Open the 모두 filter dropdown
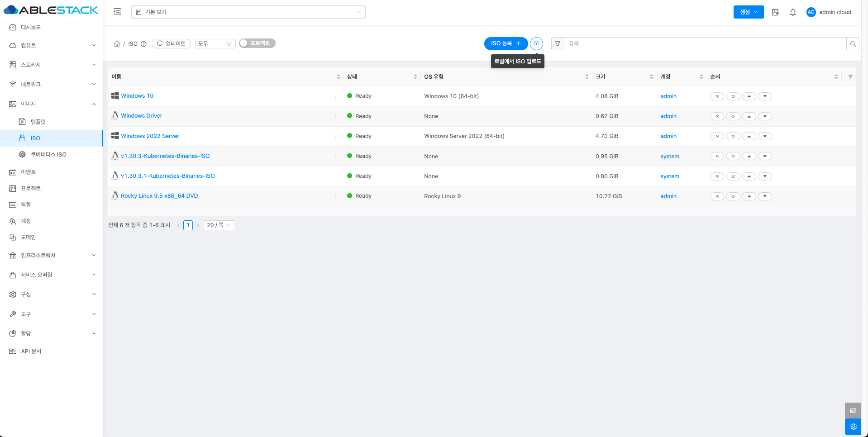 (x=215, y=44)
